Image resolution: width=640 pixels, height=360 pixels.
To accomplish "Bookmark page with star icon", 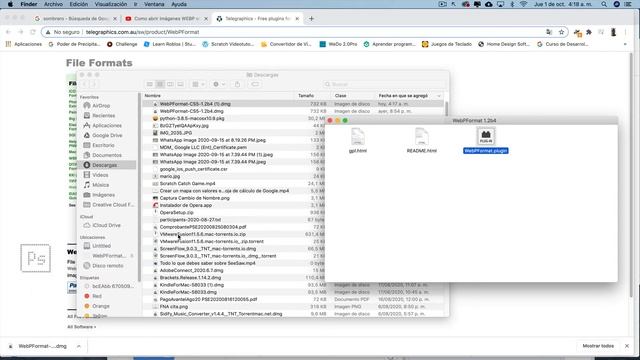I will click(x=562, y=32).
